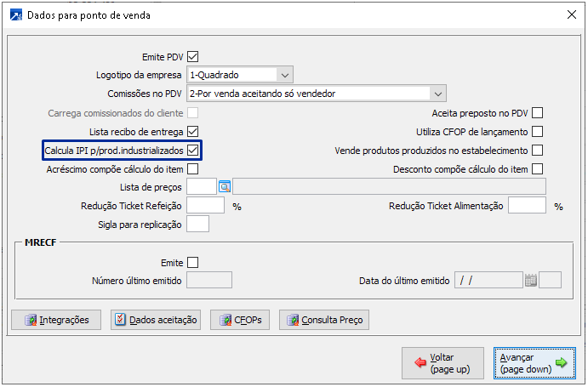Viewport: 588px width, 387px height.
Task: Focus Redução Ticket Refeição field
Action: coord(205,206)
